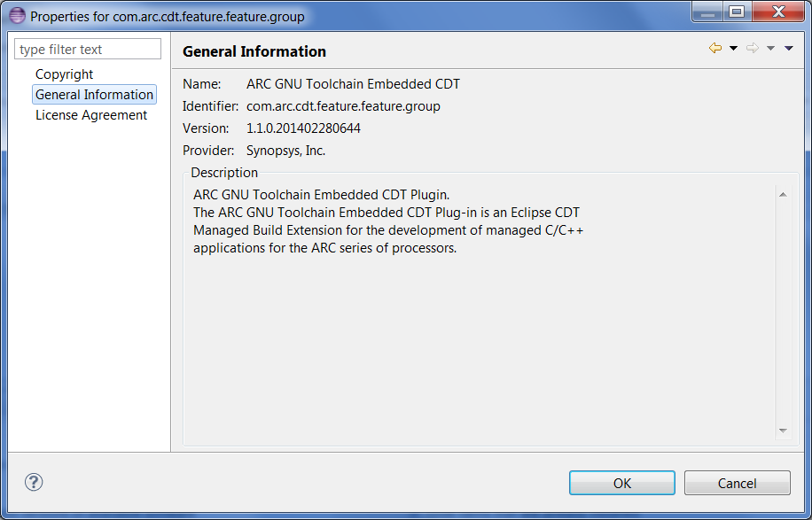Select Copyright in the left tree
The image size is (812, 520).
(x=64, y=74)
